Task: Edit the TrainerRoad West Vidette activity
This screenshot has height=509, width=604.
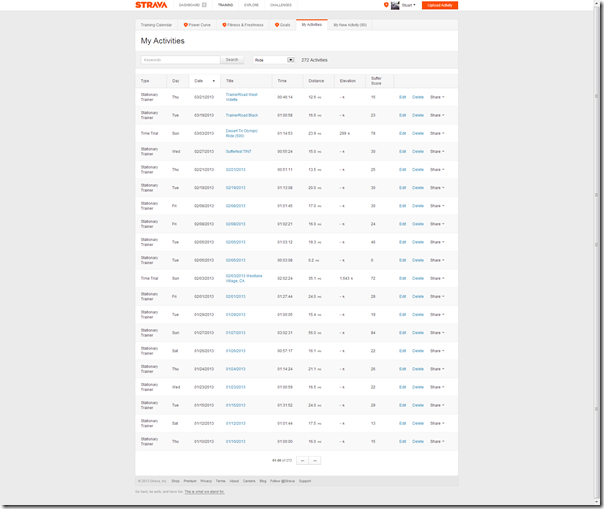Action: point(403,97)
